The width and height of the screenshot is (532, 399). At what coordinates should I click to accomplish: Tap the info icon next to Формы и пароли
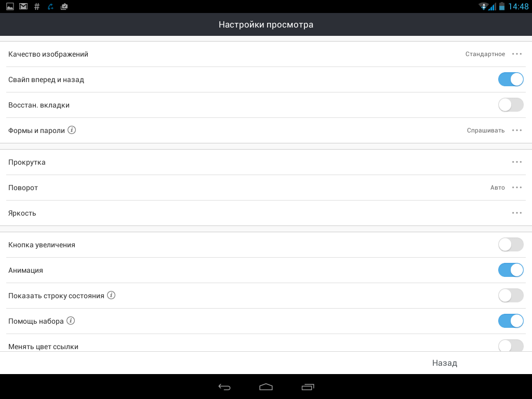click(72, 130)
